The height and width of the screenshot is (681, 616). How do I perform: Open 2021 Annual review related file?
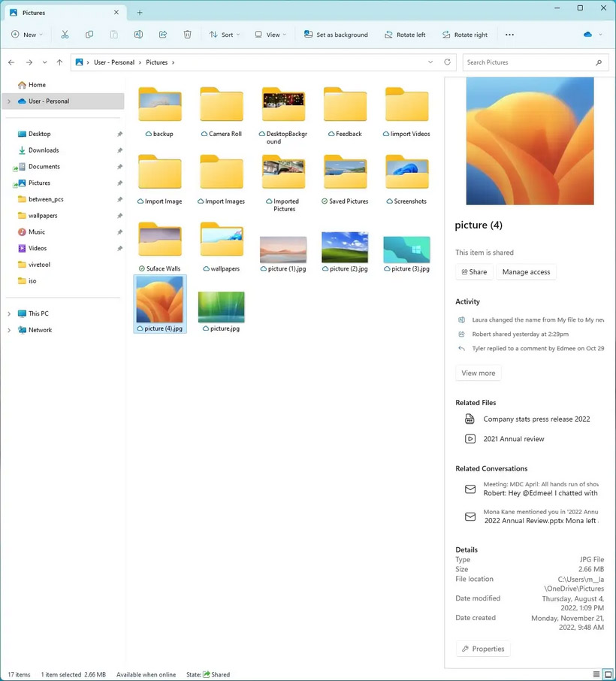coord(504,439)
